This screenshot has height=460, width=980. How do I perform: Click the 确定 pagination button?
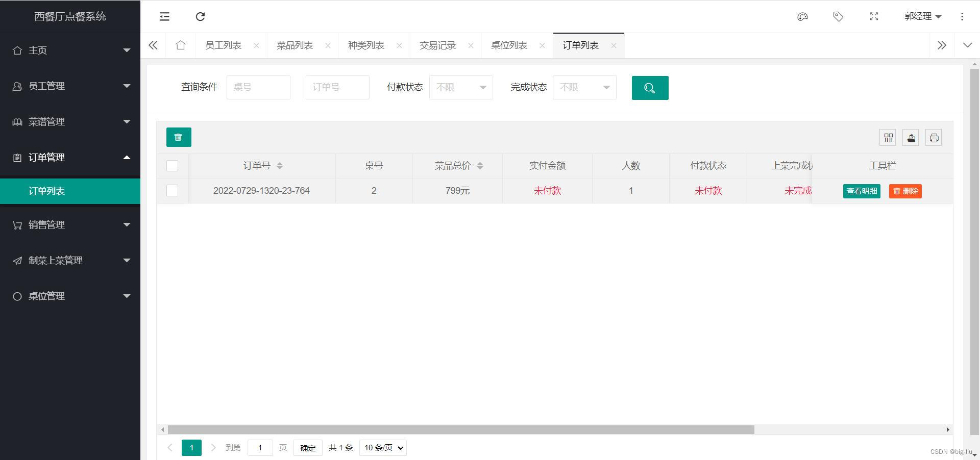pos(308,448)
